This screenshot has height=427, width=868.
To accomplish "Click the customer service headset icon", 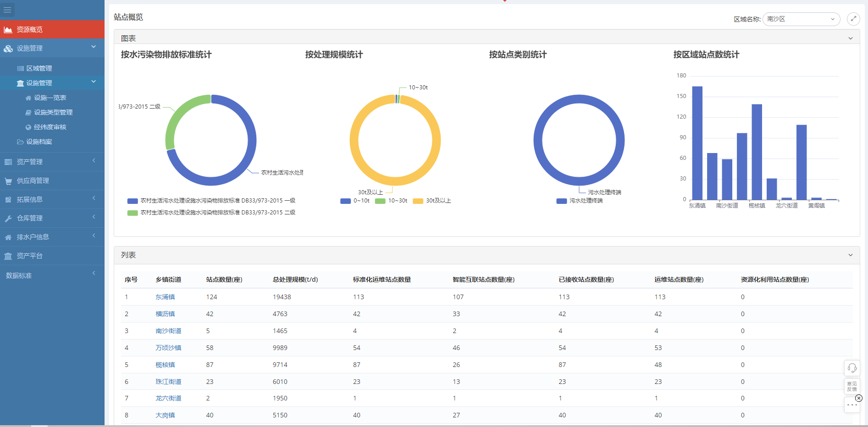I will point(852,368).
